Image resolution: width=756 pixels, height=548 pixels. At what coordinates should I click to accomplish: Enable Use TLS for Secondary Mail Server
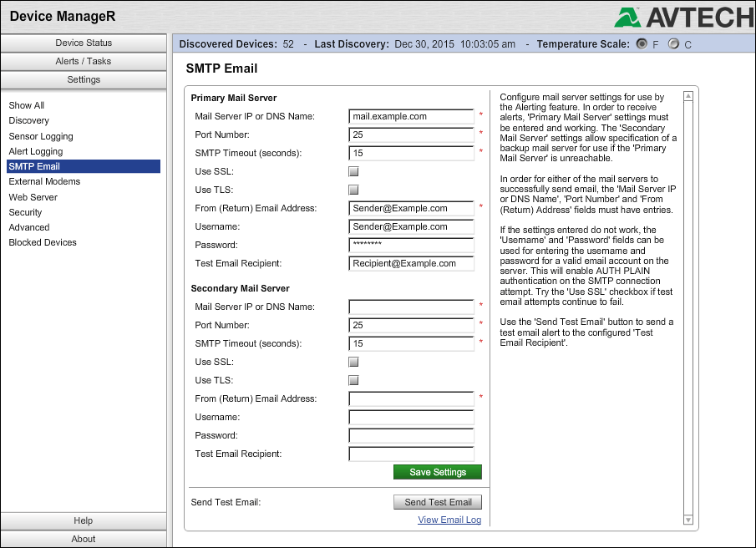tap(353, 380)
